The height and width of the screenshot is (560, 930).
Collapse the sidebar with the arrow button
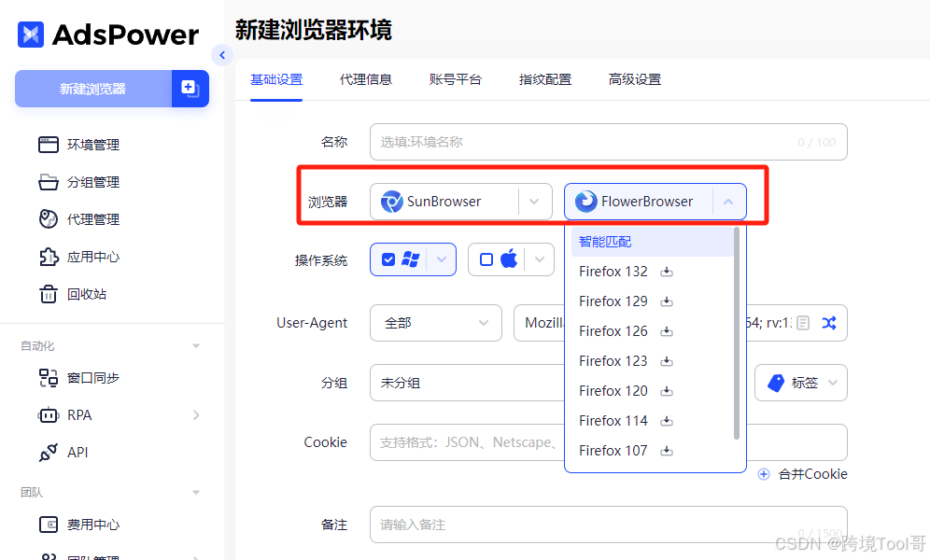coord(222,55)
